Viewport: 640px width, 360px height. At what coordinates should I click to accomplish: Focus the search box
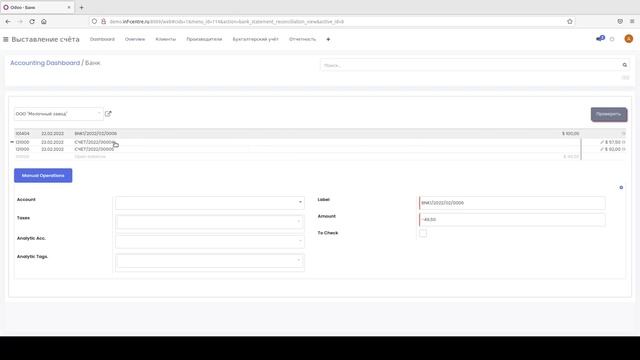tap(470, 65)
